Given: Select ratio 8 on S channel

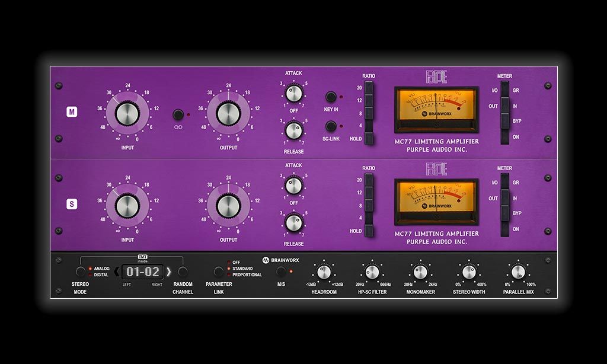Looking at the screenshot, I should [x=369, y=206].
